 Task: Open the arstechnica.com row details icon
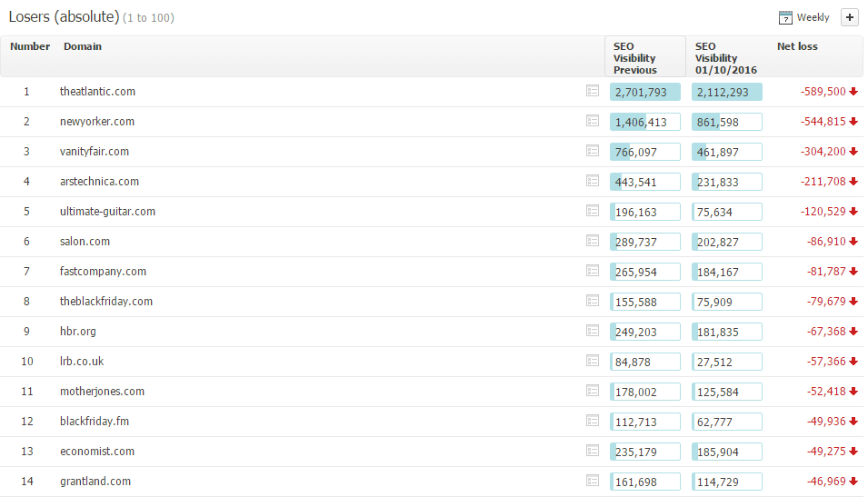tap(593, 181)
